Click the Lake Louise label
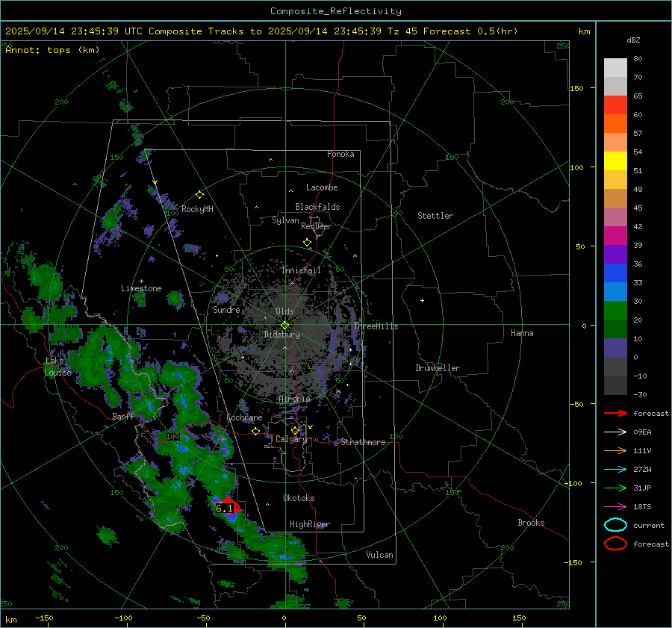 pyautogui.click(x=57, y=367)
